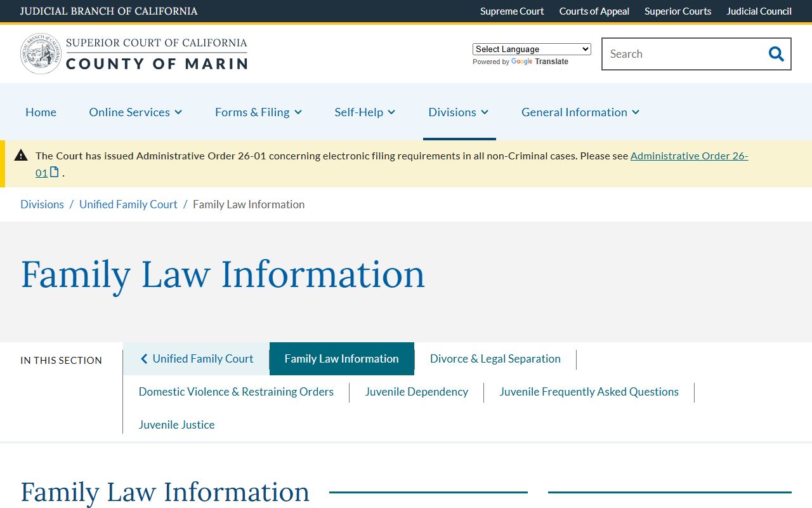Expand the Self-Help menu
812x508 pixels.
click(365, 112)
